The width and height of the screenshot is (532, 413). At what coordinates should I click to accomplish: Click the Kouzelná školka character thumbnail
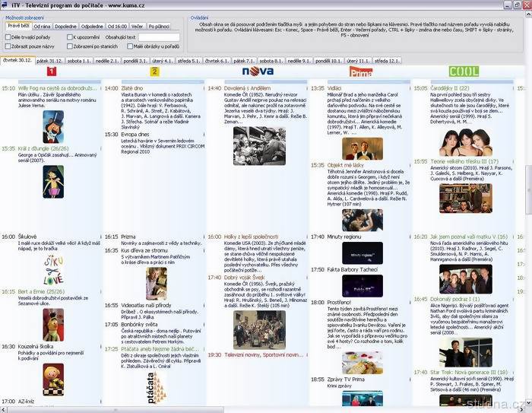coord(53,380)
